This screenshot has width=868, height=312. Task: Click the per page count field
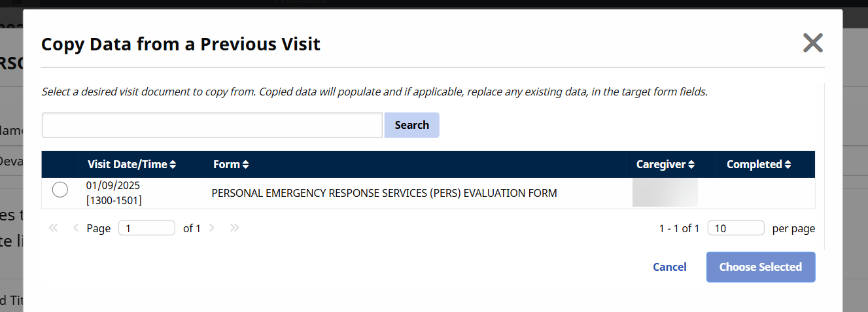(x=735, y=228)
